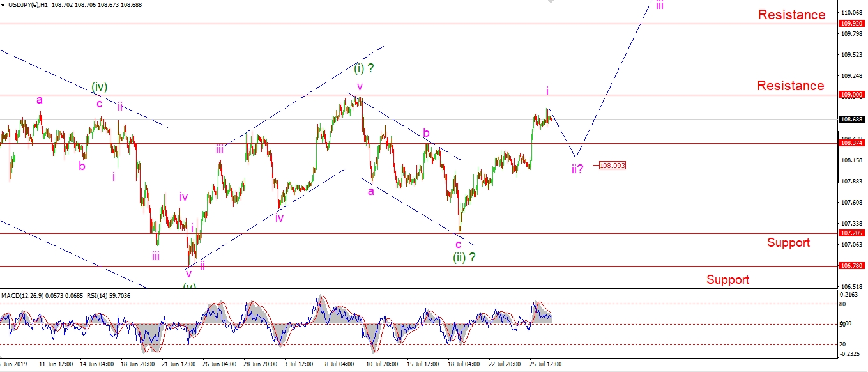The height and width of the screenshot is (372, 868).
Task: Click the '3 Jul 12:00' time axis label
Action: [x=298, y=364]
